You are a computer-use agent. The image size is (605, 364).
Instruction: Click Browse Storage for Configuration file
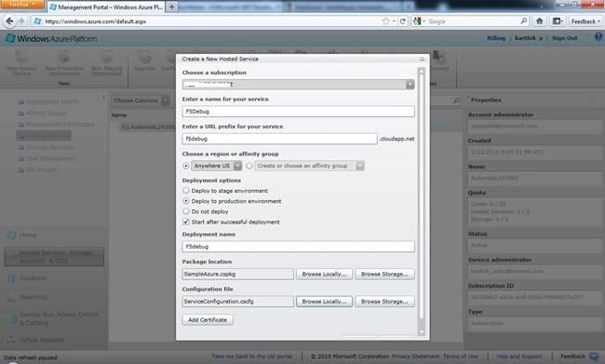[384, 302]
